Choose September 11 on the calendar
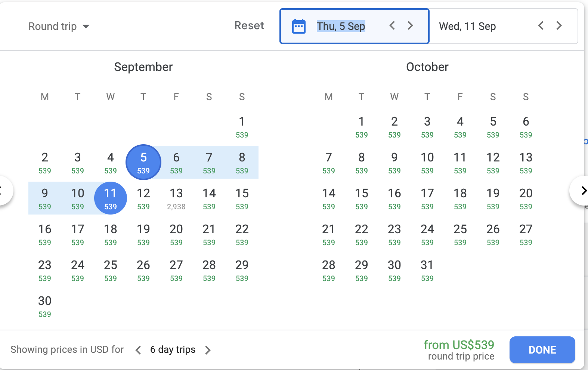This screenshot has width=588, height=370. point(111,198)
